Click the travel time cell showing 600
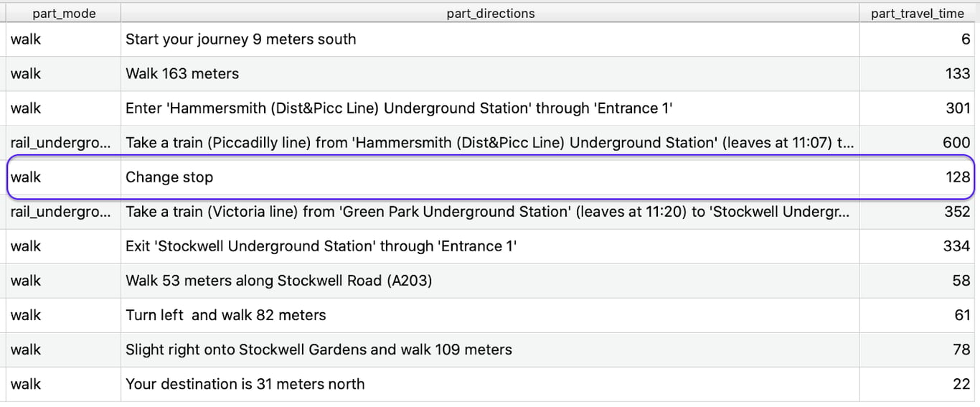Screen dimensions: 980x407 (x=956, y=143)
